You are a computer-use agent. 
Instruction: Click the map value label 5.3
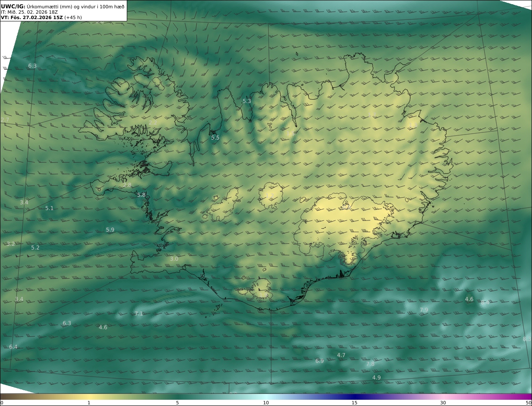(x=247, y=101)
